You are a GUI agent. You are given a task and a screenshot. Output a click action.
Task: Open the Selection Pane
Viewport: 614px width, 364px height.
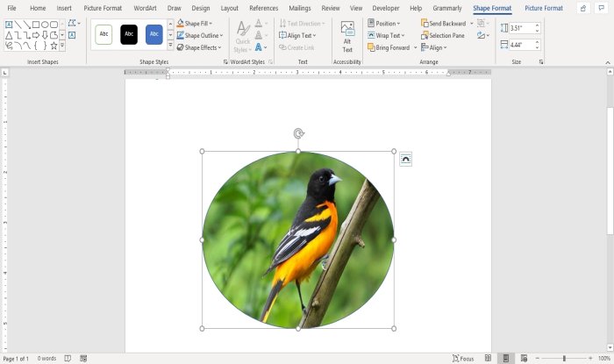[x=442, y=36]
